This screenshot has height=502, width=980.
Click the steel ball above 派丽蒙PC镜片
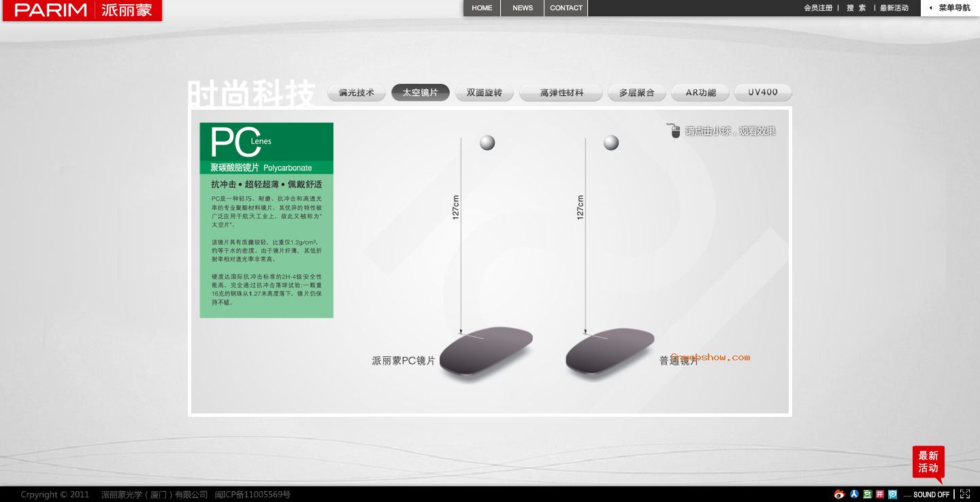coord(487,142)
